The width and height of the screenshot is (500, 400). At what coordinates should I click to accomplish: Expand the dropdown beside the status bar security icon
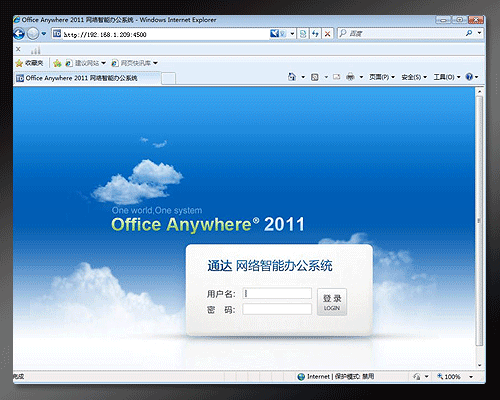[426, 377]
